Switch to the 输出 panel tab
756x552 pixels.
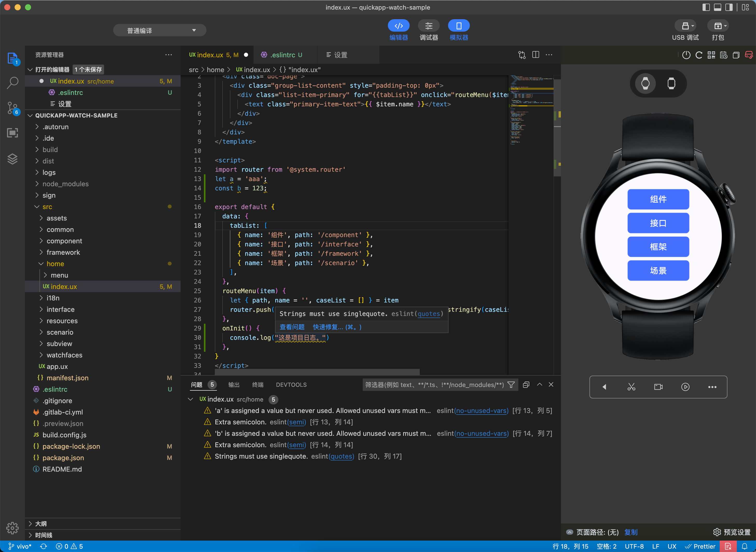coord(233,385)
